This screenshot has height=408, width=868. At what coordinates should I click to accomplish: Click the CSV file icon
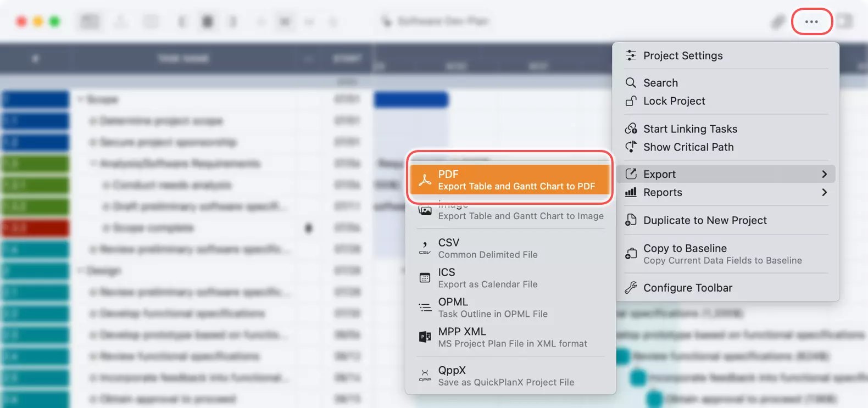[425, 248]
